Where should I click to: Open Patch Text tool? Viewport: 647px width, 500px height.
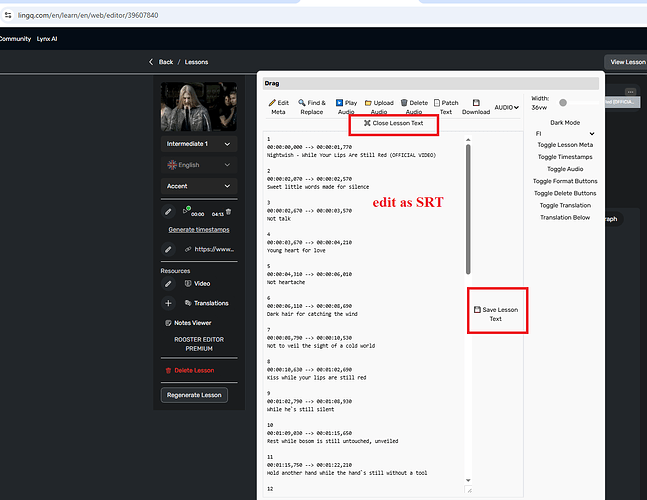tap(446, 107)
